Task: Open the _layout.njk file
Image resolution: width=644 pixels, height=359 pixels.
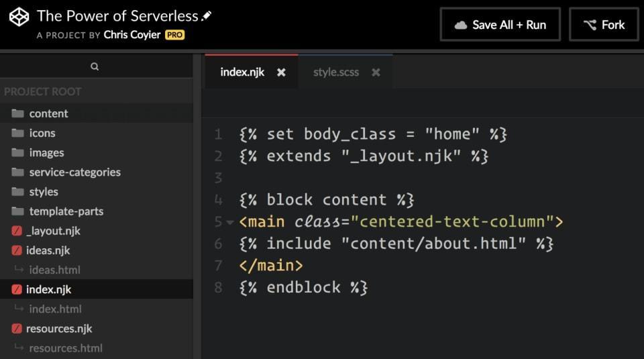Action: pos(53,231)
